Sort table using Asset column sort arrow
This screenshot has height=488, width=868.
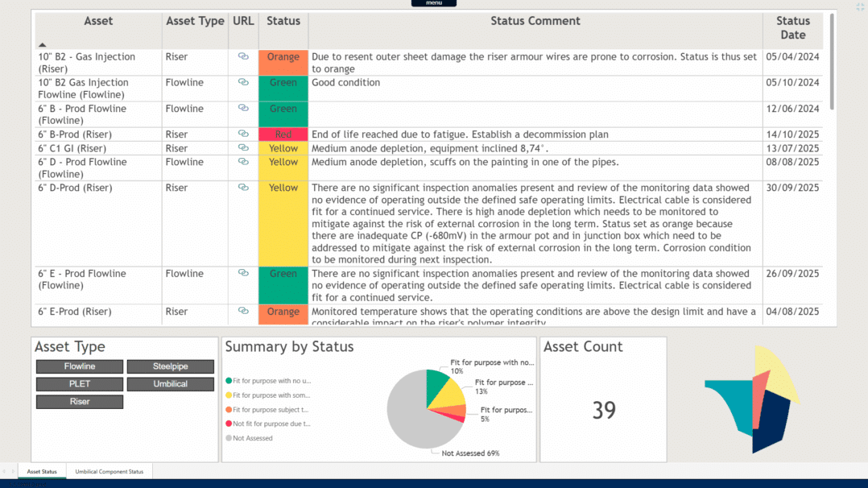43,45
